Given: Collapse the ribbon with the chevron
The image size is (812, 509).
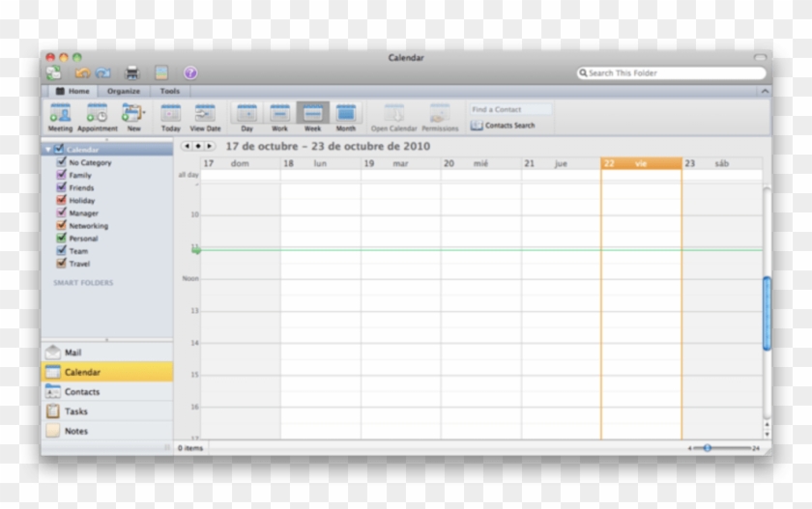Looking at the screenshot, I should point(765,91).
